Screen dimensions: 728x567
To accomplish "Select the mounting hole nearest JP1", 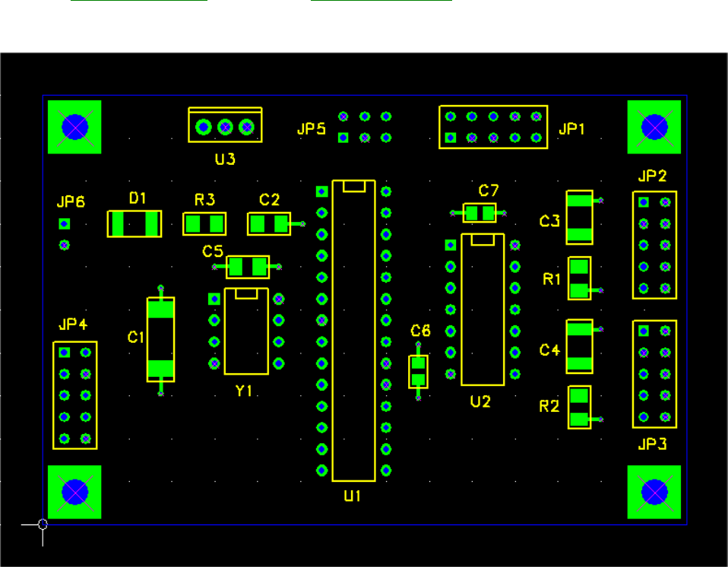I will click(654, 127).
